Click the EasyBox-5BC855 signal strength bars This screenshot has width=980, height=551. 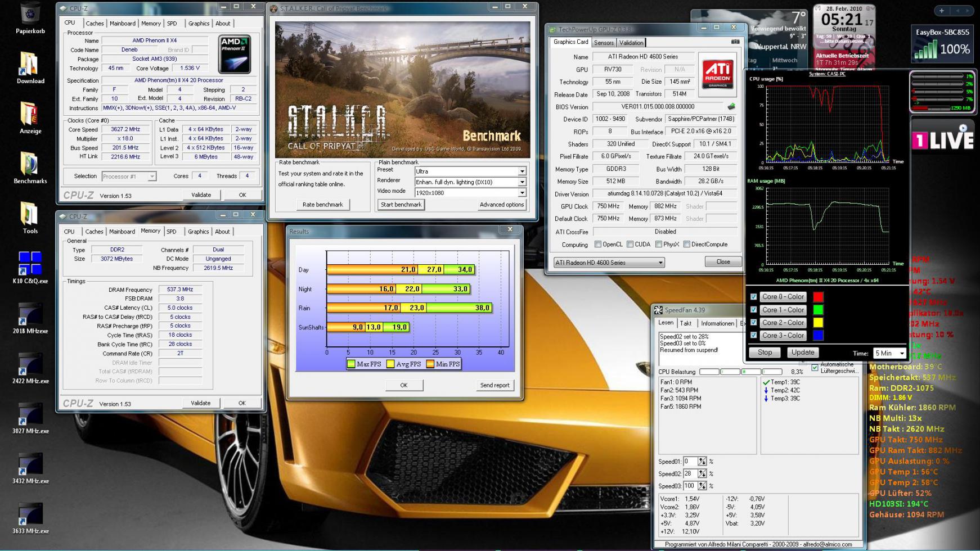925,49
